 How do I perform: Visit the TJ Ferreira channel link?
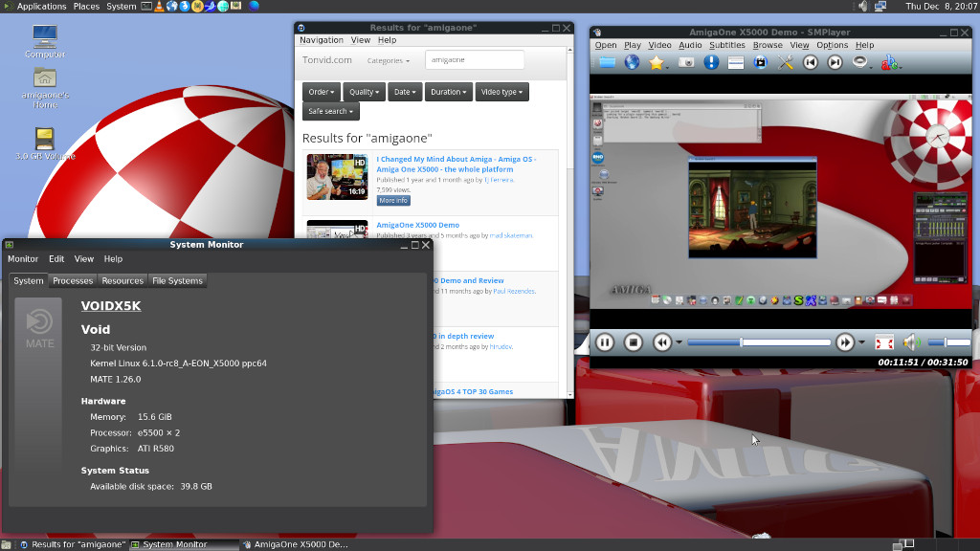click(x=499, y=180)
